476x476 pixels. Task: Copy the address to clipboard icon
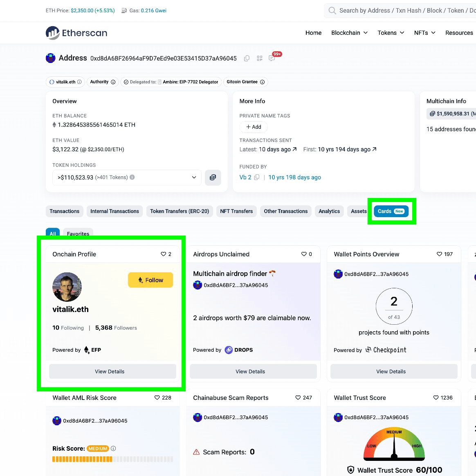(247, 58)
